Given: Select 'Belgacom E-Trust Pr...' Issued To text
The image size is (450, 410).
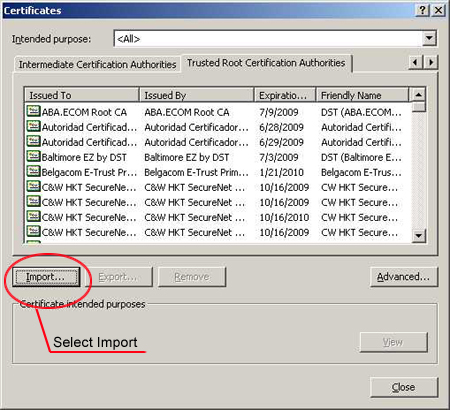Looking at the screenshot, I should point(89,172).
